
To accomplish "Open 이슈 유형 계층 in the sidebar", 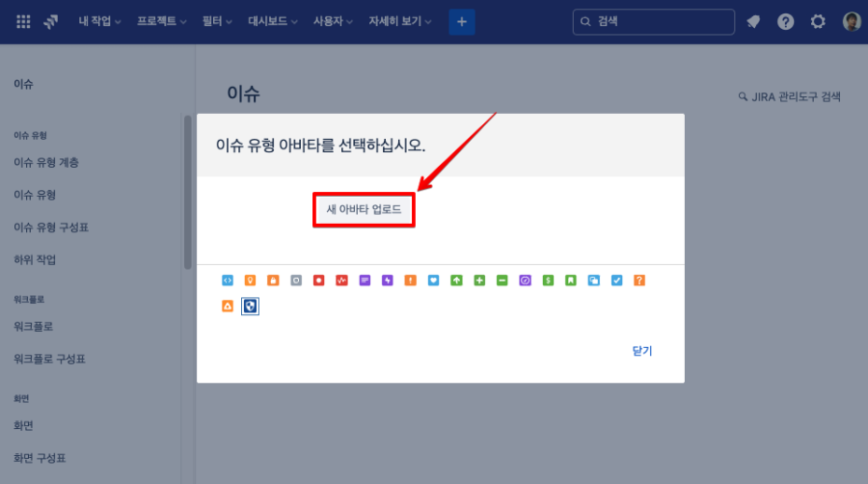I will tap(46, 163).
